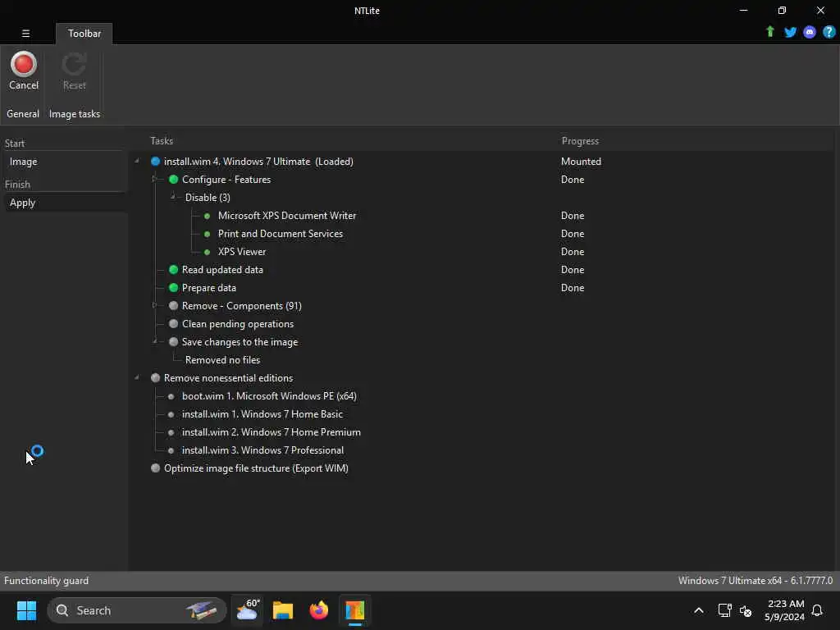
Task: Select Microsoft XPS Document Writer row text
Action: coord(286,216)
